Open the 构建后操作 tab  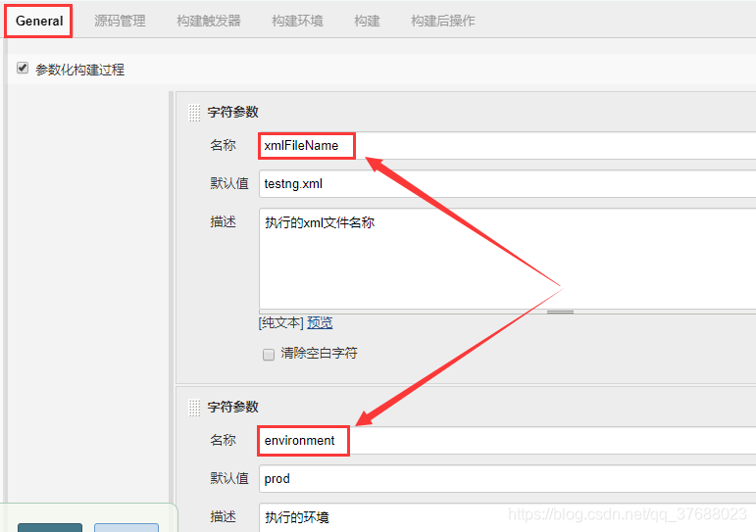pos(442,21)
